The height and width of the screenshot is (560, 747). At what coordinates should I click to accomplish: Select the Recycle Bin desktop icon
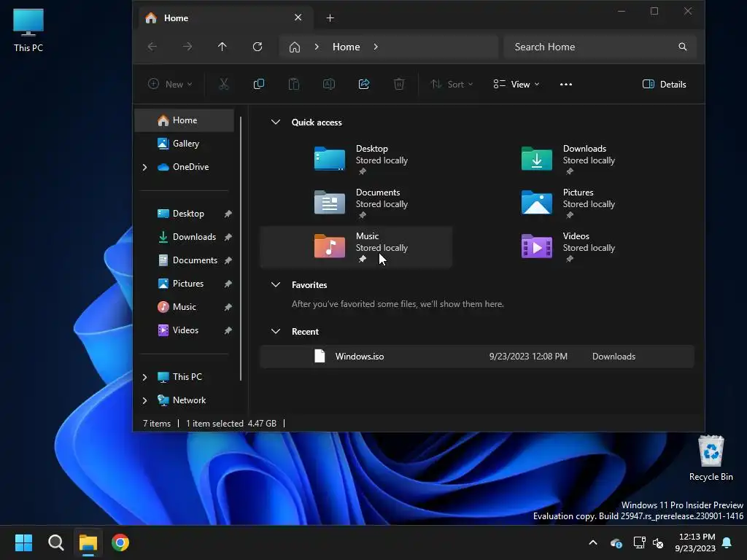pos(711,458)
